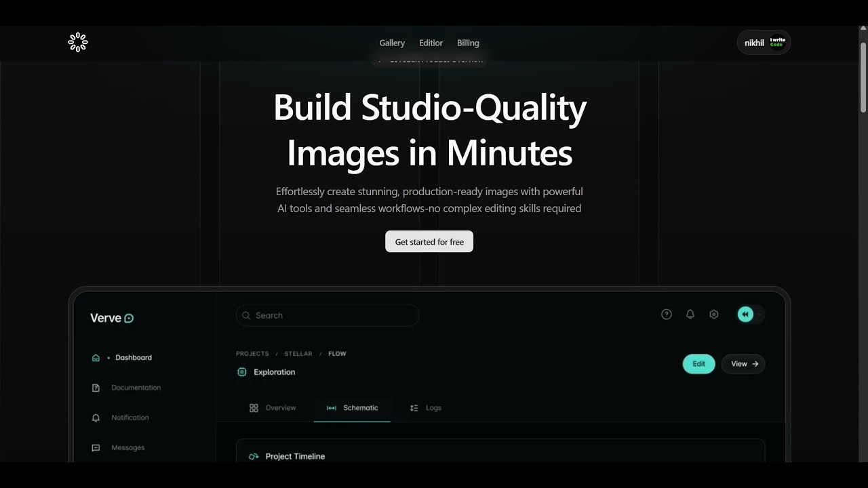Expand the chevron next to the rewind toggle
868x488 pixels.
(759, 314)
